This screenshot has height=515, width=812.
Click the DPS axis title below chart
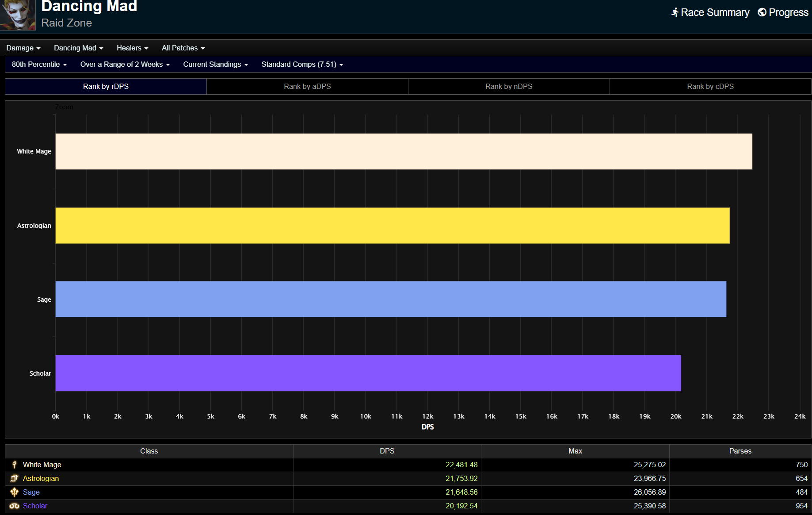[x=427, y=427]
